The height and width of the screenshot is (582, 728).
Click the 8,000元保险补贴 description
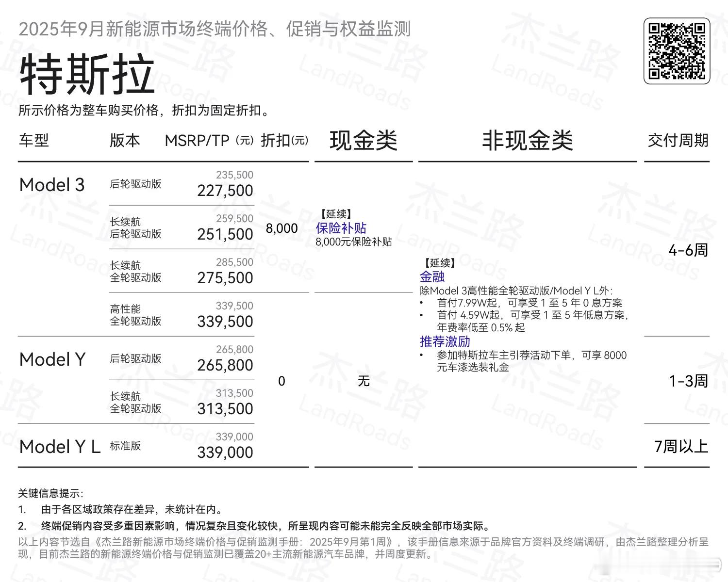[353, 242]
